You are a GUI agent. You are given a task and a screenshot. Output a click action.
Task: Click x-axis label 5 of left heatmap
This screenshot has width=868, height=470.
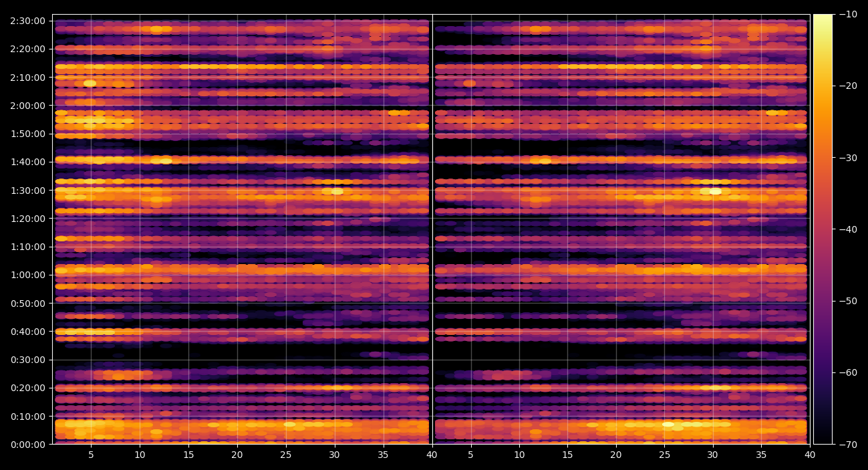click(91, 455)
